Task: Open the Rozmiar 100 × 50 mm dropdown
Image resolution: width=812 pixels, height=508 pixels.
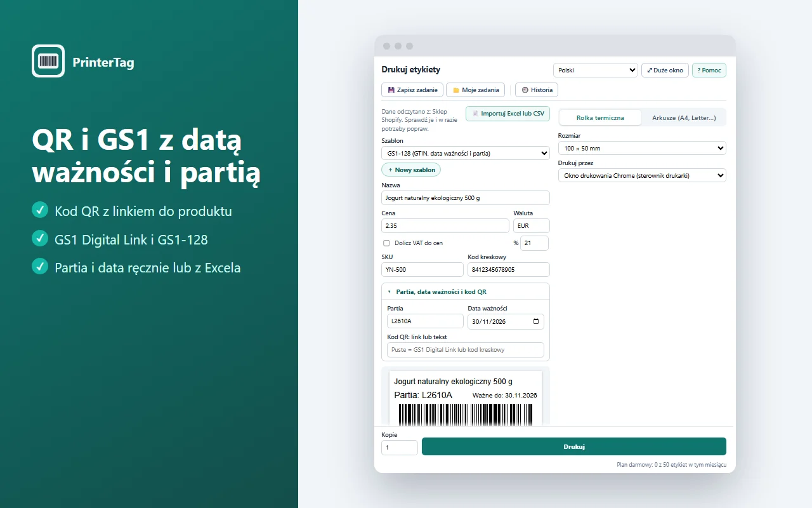Action: pos(642,148)
